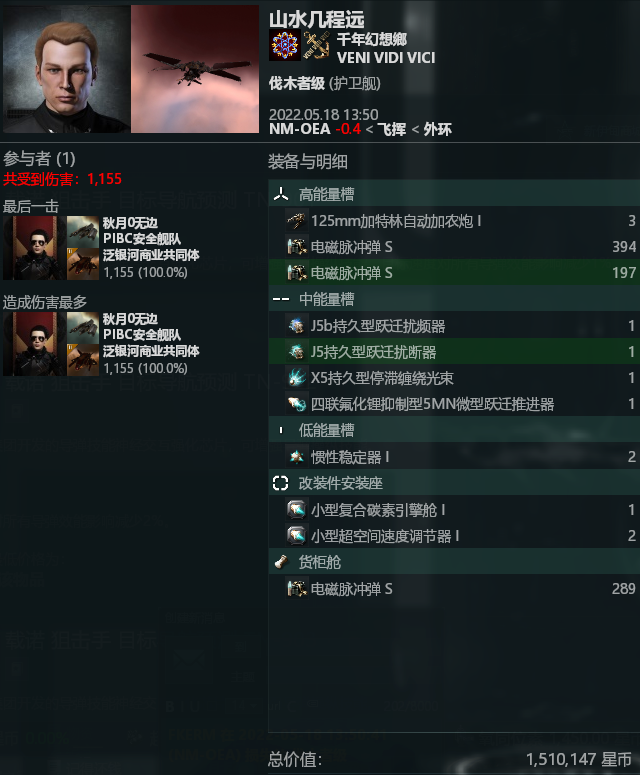
Task: Collapse the 中能量槽 section header
Action: point(454,299)
